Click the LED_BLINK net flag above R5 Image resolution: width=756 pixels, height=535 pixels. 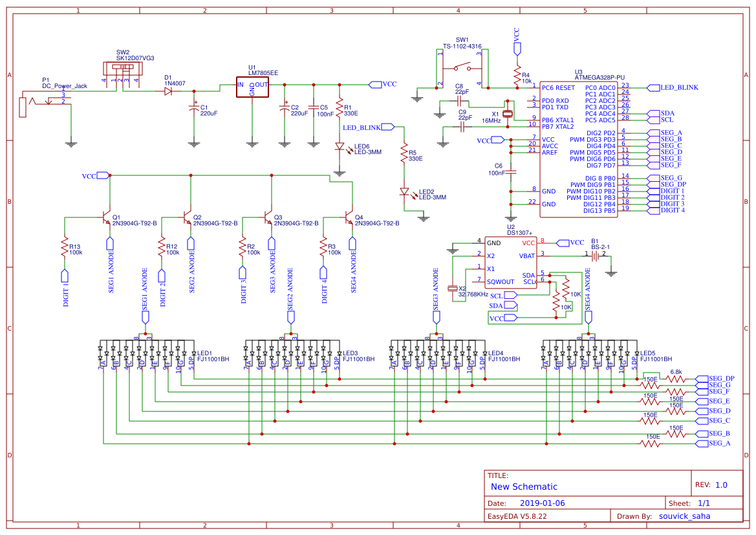coord(369,127)
